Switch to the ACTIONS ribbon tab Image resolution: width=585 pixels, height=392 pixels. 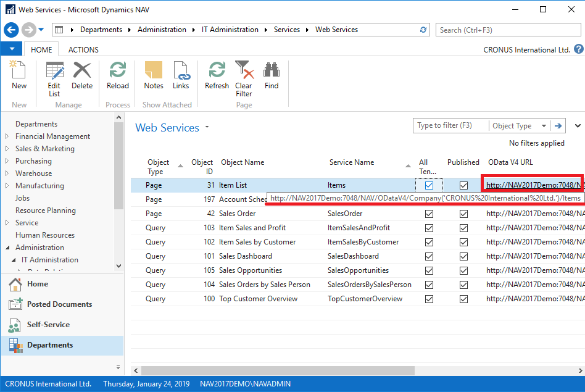83,49
